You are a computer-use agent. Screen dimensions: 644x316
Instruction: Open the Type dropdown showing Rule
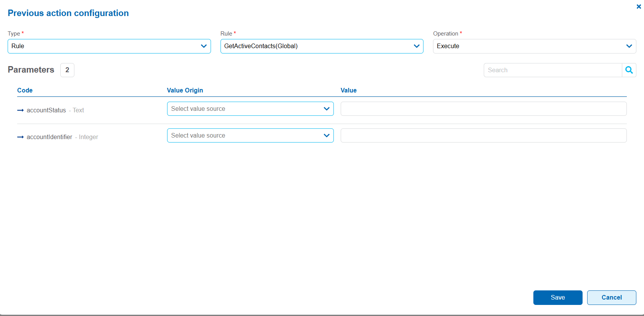tap(109, 46)
